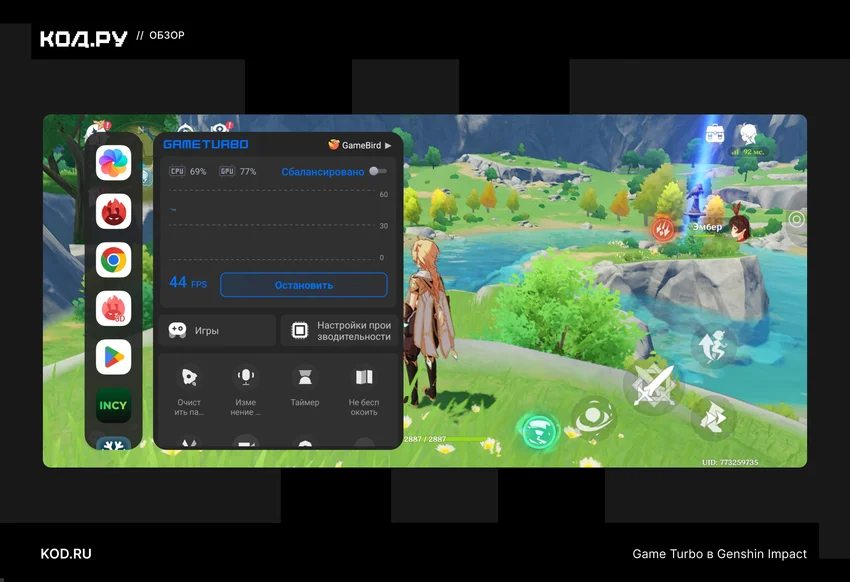Open Google Play Store from the sidebar
Screen dimensions: 850x582
coord(113,357)
